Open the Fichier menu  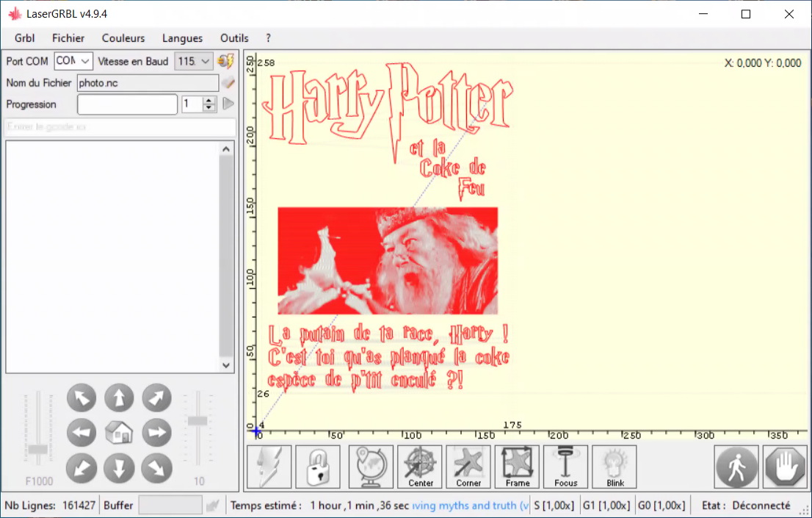coord(68,38)
